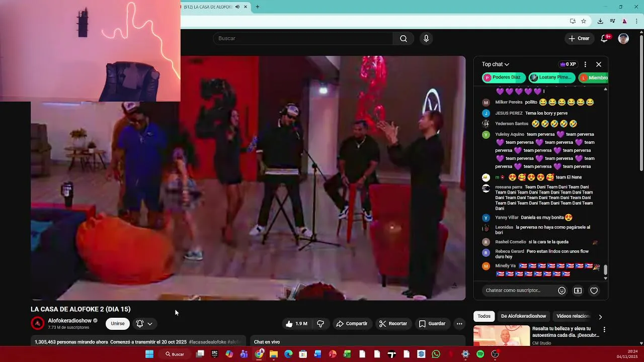Click the 0 XP points badge

[568, 64]
